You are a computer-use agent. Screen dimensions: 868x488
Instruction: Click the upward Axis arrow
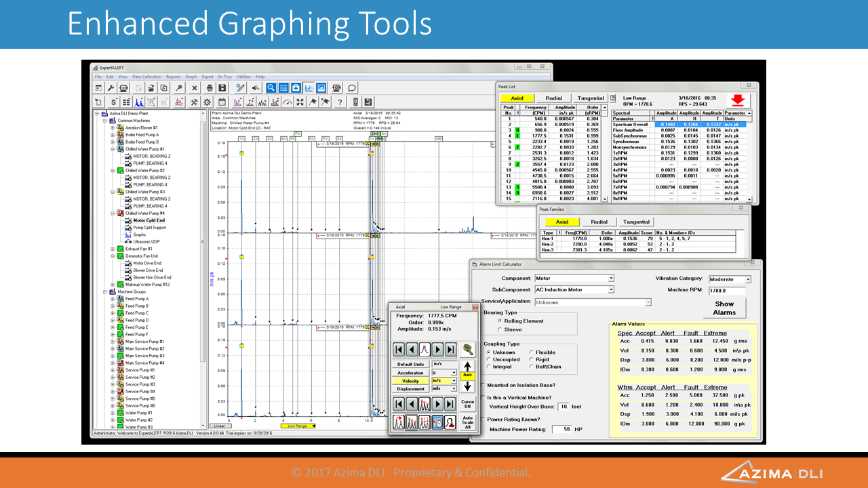click(467, 367)
